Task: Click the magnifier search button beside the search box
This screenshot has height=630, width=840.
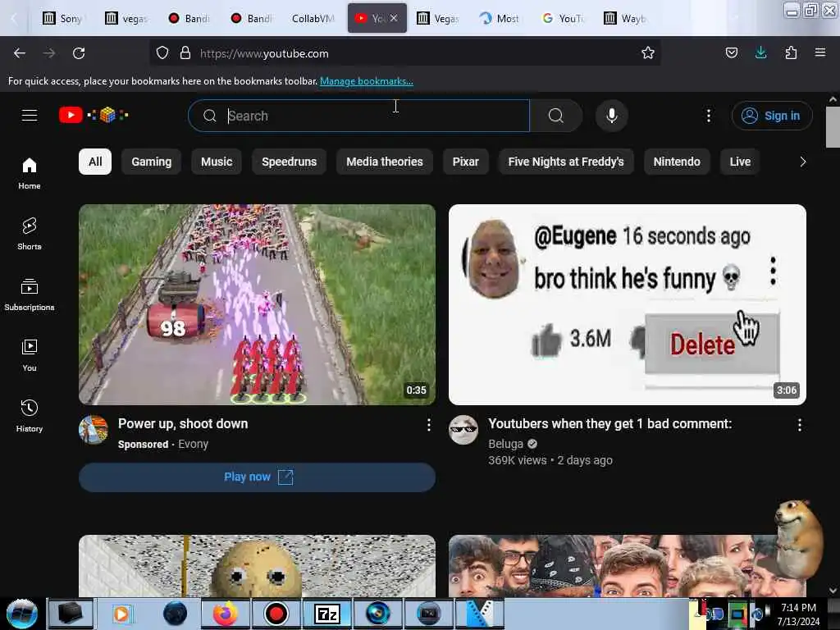Action: point(556,116)
